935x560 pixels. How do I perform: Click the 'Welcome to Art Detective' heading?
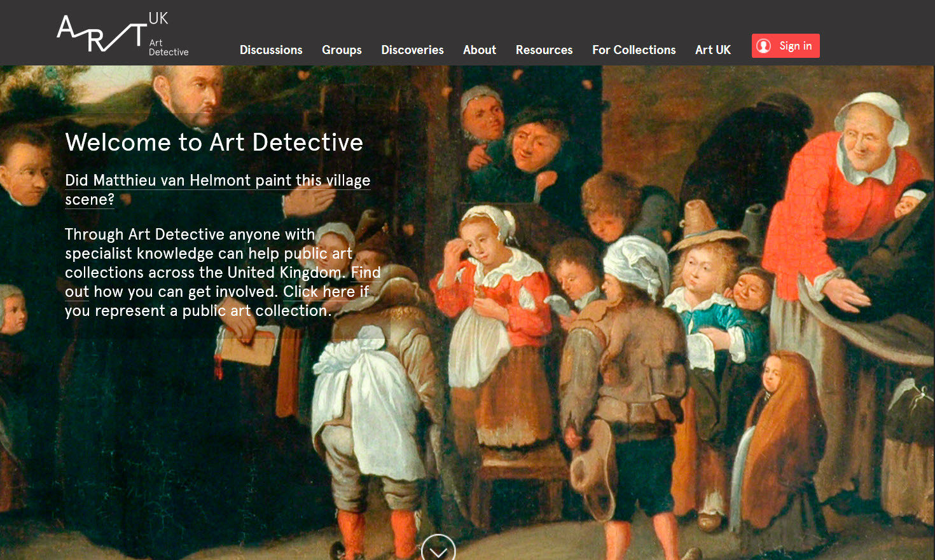pyautogui.click(x=214, y=142)
